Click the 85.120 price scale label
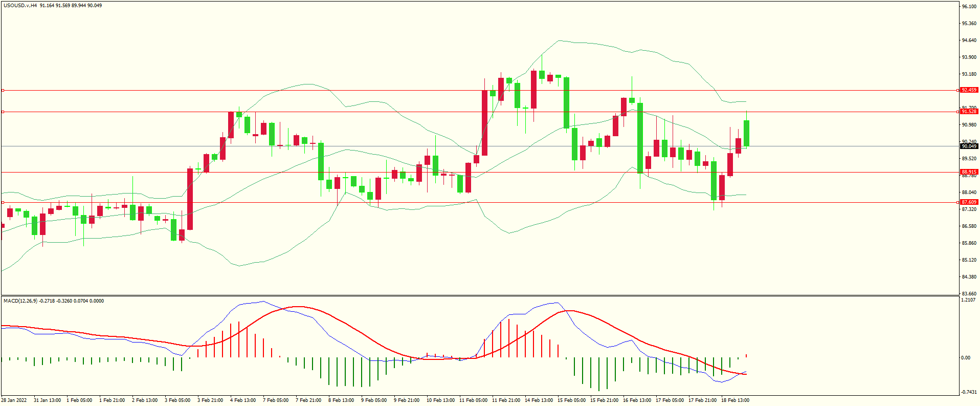This screenshot has height=406, width=980. pyautogui.click(x=969, y=260)
